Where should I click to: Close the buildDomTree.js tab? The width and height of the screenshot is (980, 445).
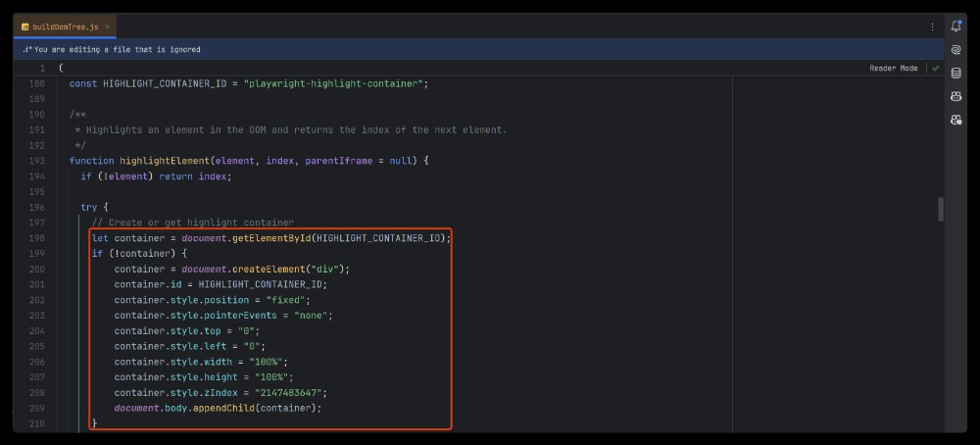pyautogui.click(x=107, y=26)
